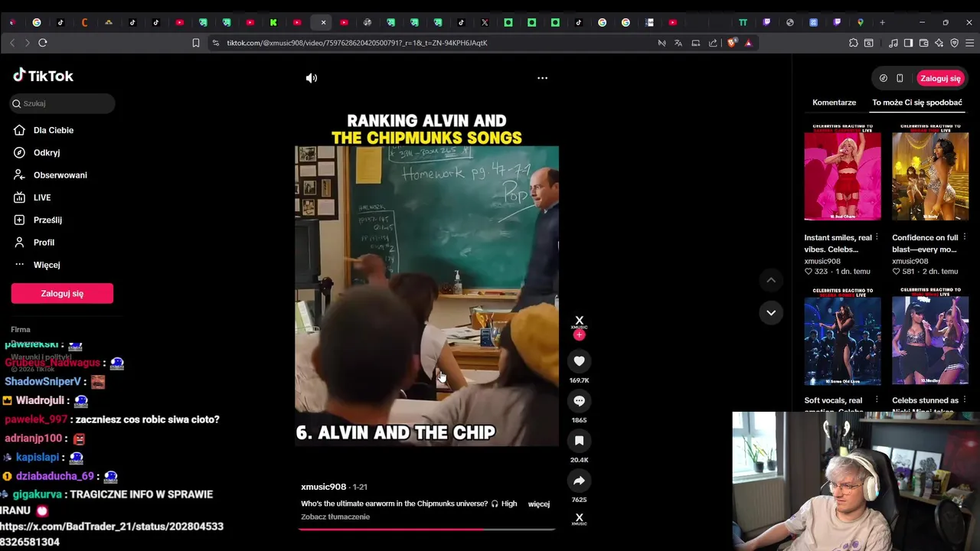
Task: Save video with the bookmark icon
Action: 579,441
